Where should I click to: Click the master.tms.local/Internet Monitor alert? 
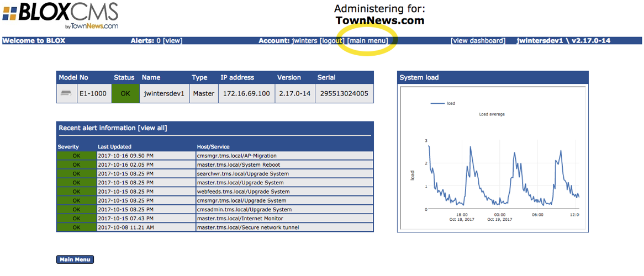pyautogui.click(x=240, y=219)
